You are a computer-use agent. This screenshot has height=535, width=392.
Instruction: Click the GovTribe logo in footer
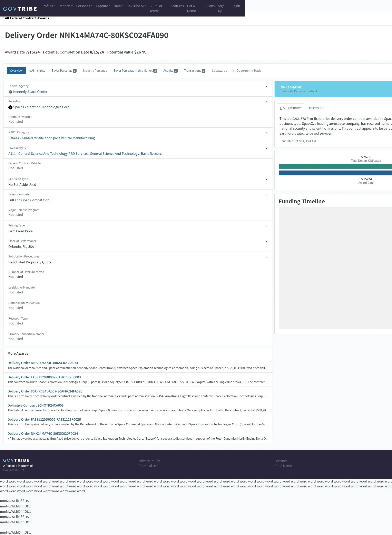[16, 460]
